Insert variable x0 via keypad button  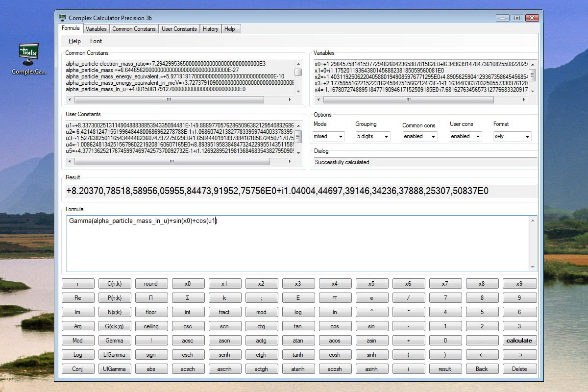(188, 284)
